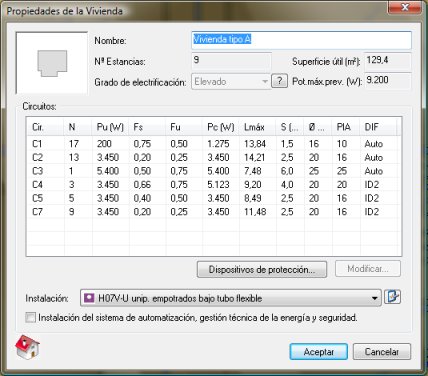Click the PIA column header
Image resolution: width=428 pixels, height=376 pixels.
coord(346,127)
